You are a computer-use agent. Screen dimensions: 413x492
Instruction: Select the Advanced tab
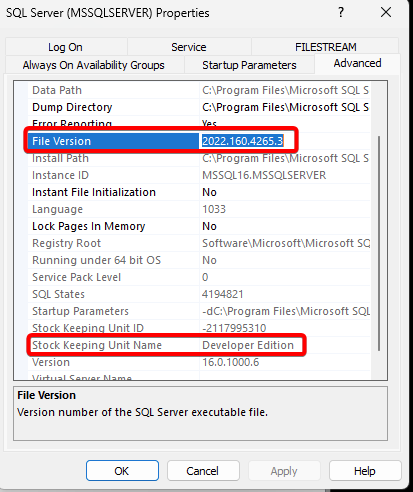[357, 63]
